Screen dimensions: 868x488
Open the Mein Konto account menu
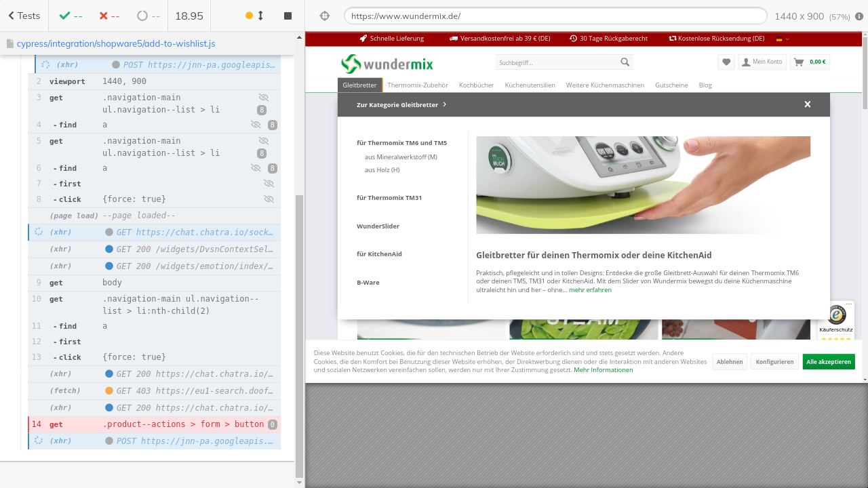click(762, 62)
